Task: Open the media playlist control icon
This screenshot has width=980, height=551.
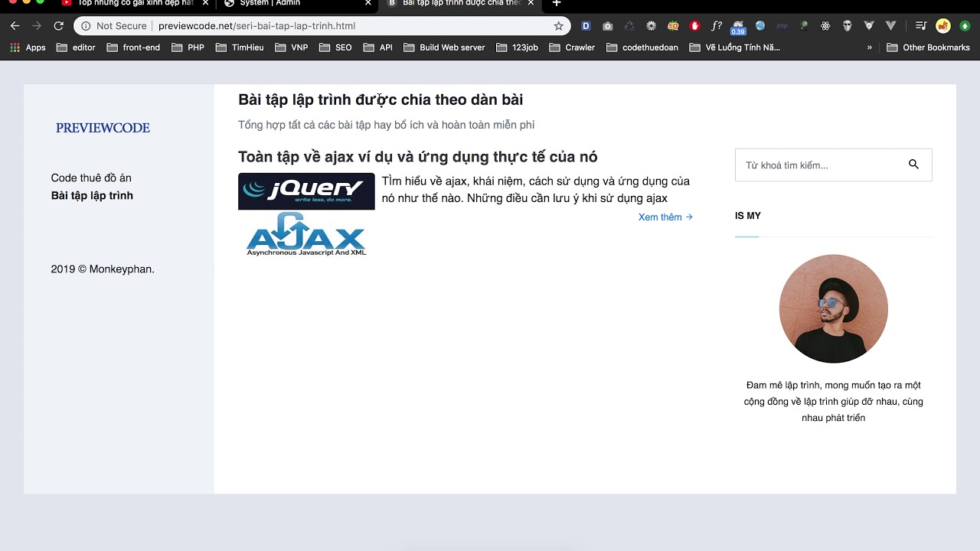Action: [921, 26]
